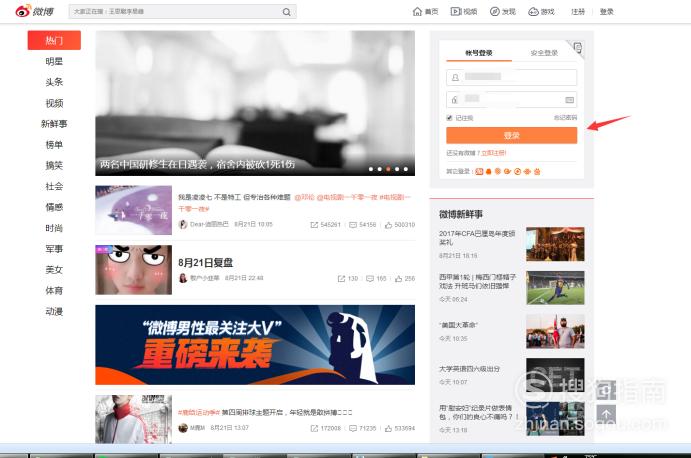Open 8月21日复盘 post title
691x458 pixels.
coord(205,263)
